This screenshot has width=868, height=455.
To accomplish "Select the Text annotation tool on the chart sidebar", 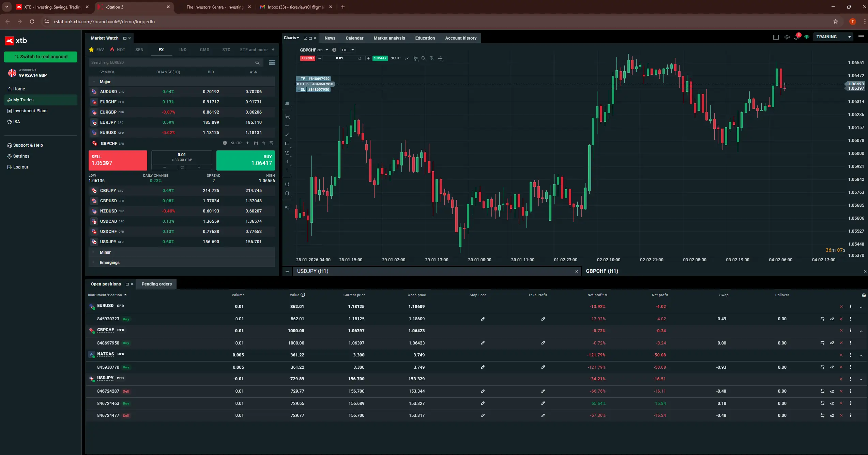I will click(287, 171).
